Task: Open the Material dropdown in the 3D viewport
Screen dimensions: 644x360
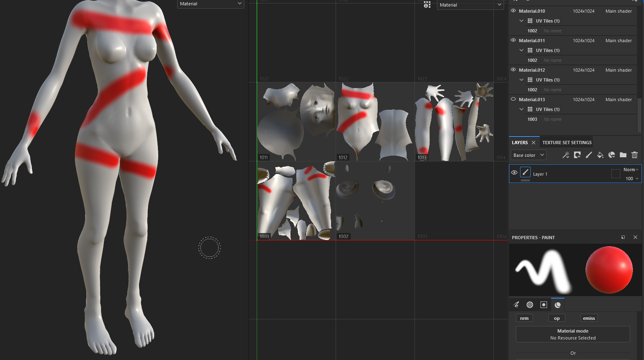Action: tap(210, 4)
